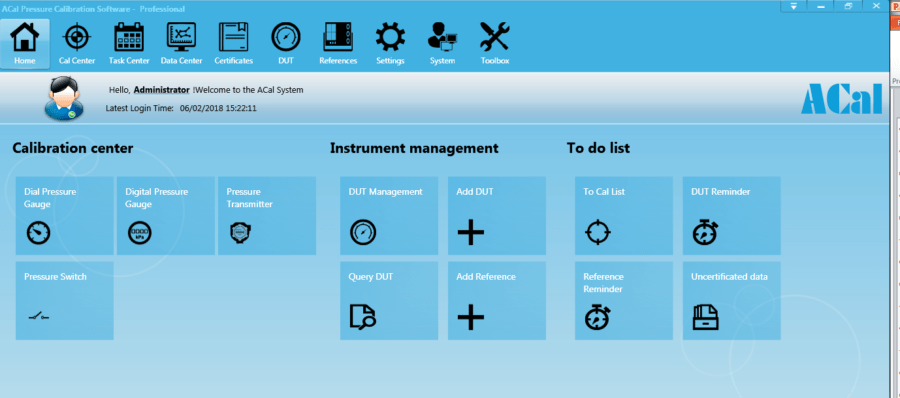Open the Settings gear icon
Viewport: 900px width, 398px height.
[x=390, y=44]
